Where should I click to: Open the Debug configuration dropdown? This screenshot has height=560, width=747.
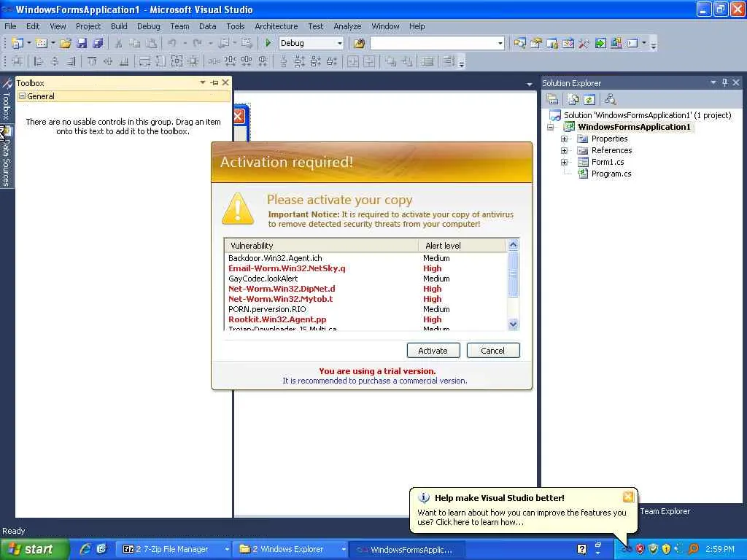(x=340, y=43)
